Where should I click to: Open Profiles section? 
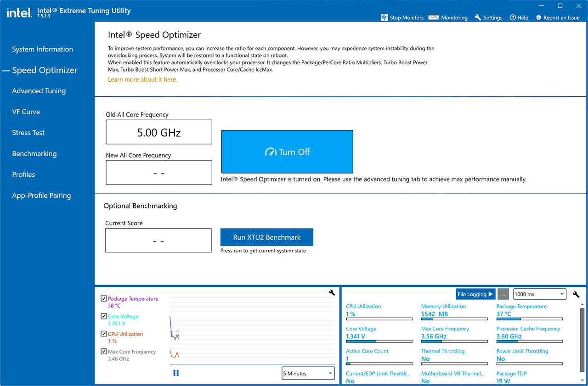[23, 174]
